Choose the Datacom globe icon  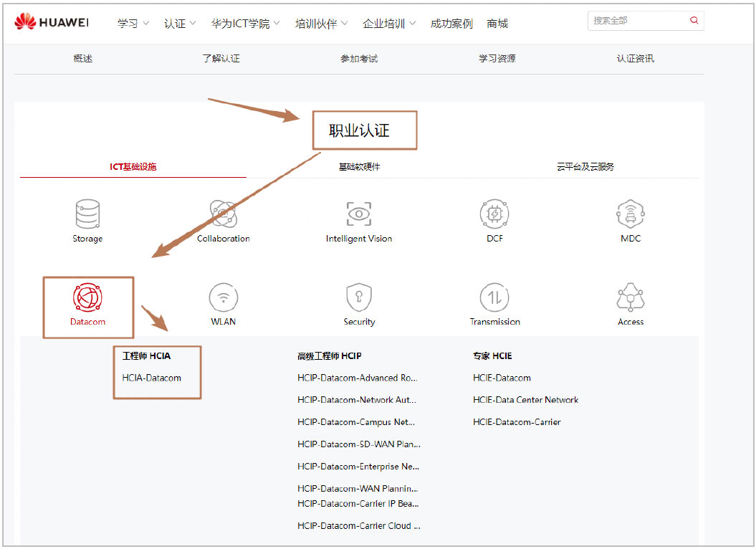pyautogui.click(x=87, y=297)
